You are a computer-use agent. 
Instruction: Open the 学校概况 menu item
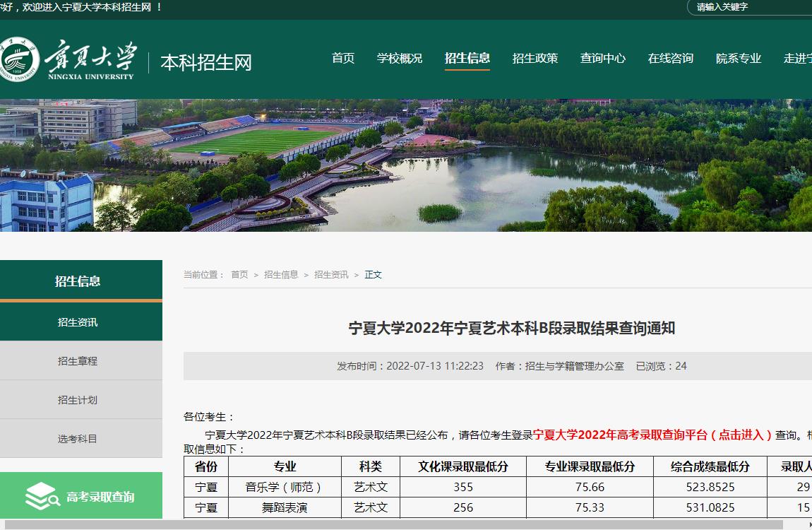click(400, 59)
